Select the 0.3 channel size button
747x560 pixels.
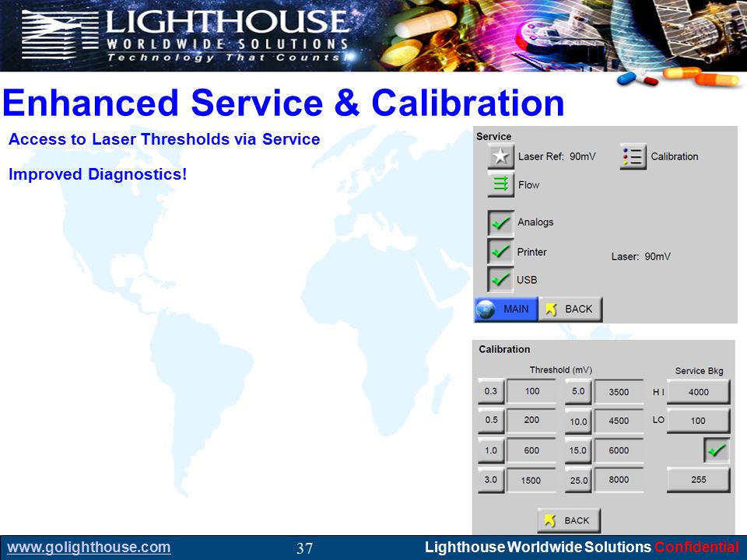click(x=491, y=391)
